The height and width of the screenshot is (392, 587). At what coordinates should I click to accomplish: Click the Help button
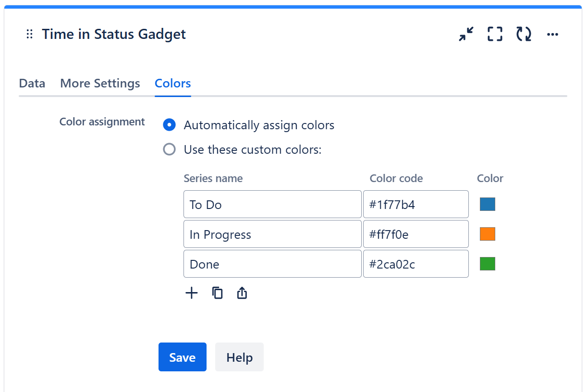(239, 357)
